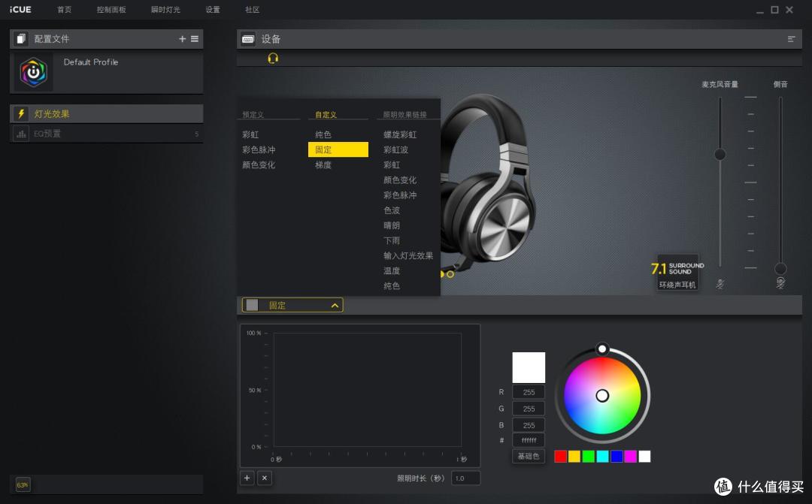The height and width of the screenshot is (504, 812).
Task: Select the green basic color swatch
Action: coord(588,456)
